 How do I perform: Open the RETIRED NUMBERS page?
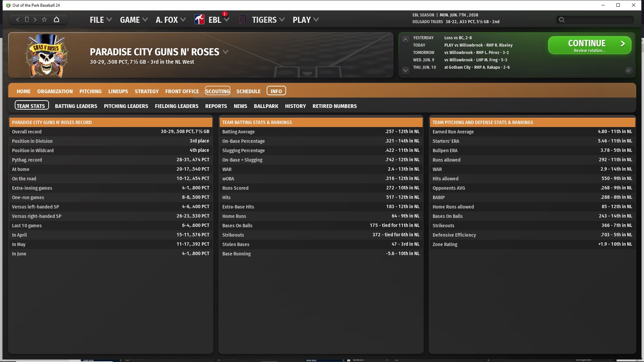[334, 106]
